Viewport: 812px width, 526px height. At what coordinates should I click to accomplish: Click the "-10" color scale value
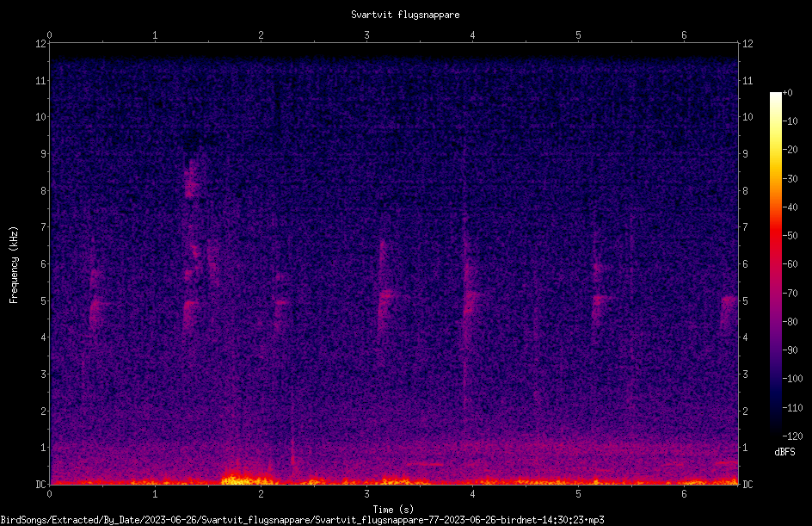(x=790, y=121)
